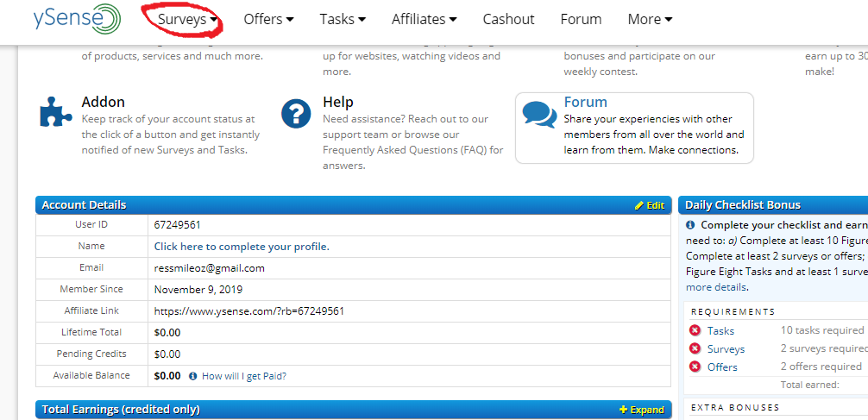Click the Forum speech bubbles icon
Image resolution: width=868 pixels, height=420 pixels.
pos(540,115)
